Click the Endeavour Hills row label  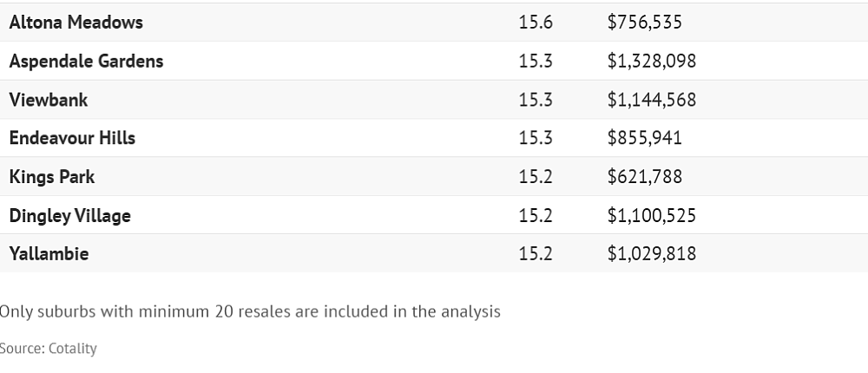[73, 138]
